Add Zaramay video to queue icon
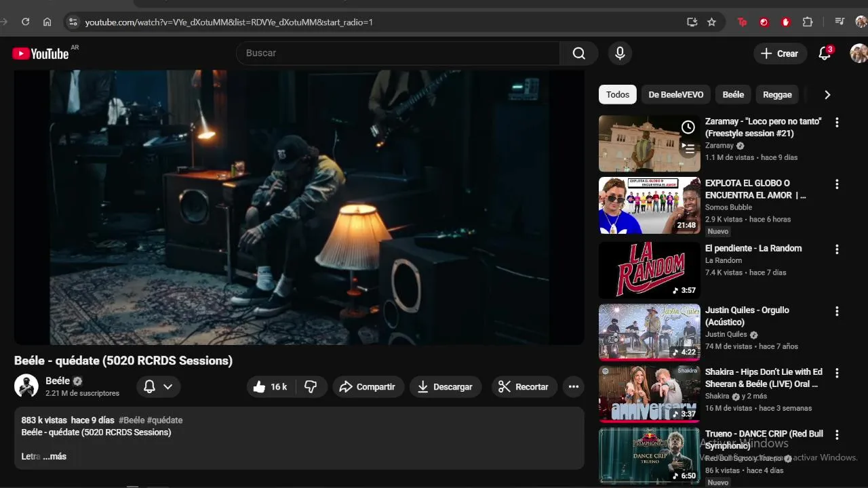The width and height of the screenshot is (868, 488). click(688, 148)
